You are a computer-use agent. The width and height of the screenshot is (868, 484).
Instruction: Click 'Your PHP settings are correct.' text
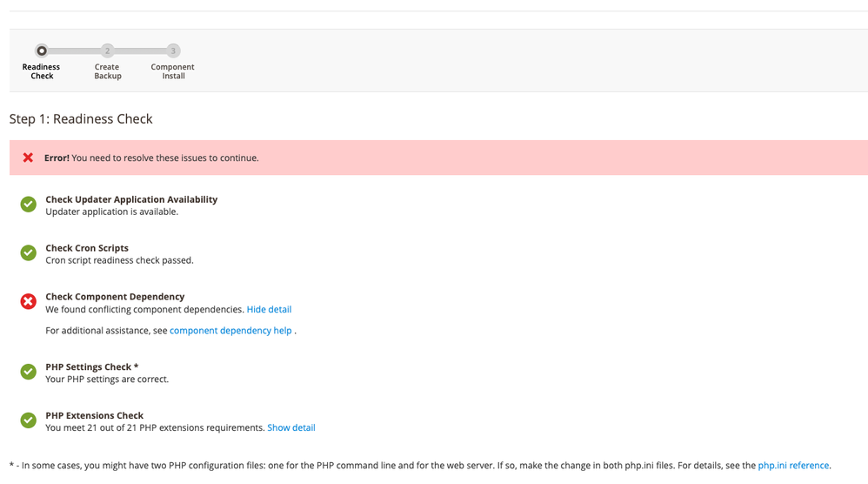[107, 380]
